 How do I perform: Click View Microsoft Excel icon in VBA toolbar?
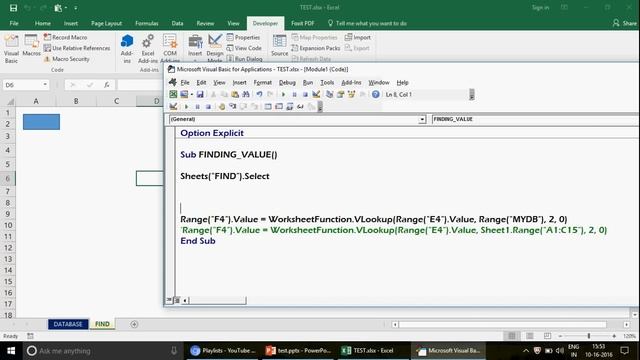click(x=173, y=94)
